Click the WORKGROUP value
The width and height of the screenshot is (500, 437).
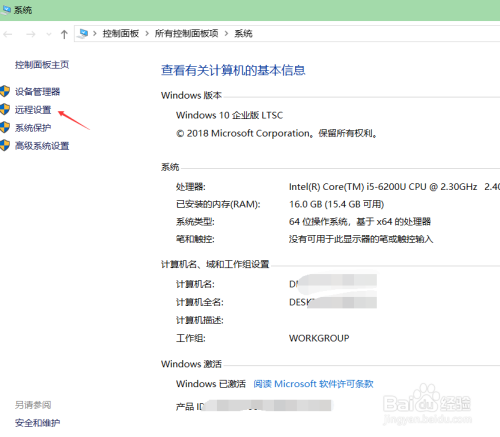pyautogui.click(x=319, y=338)
